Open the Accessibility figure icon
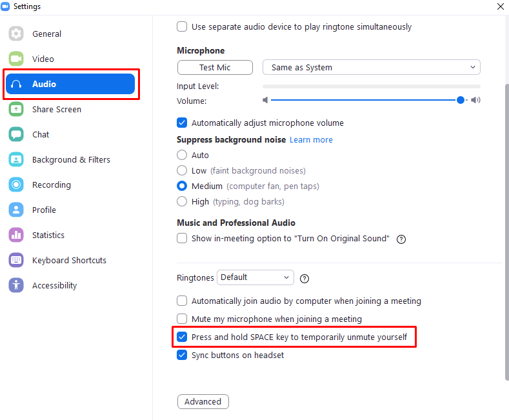 tap(16, 285)
